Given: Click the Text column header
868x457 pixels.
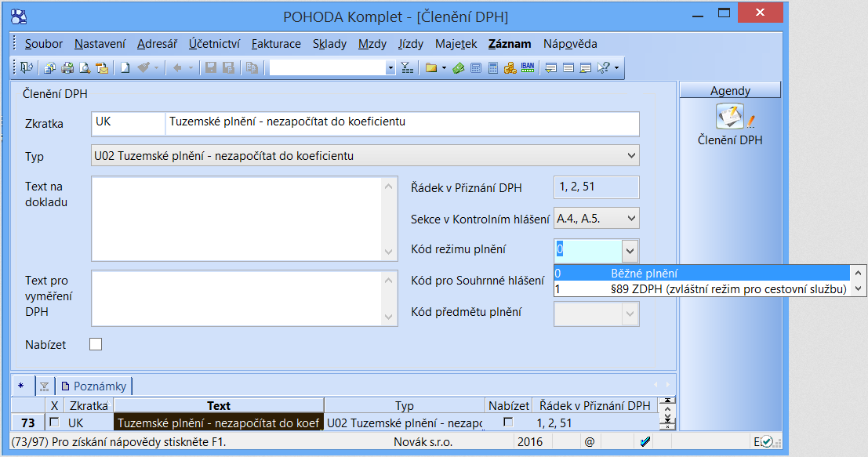Looking at the screenshot, I should [x=219, y=406].
